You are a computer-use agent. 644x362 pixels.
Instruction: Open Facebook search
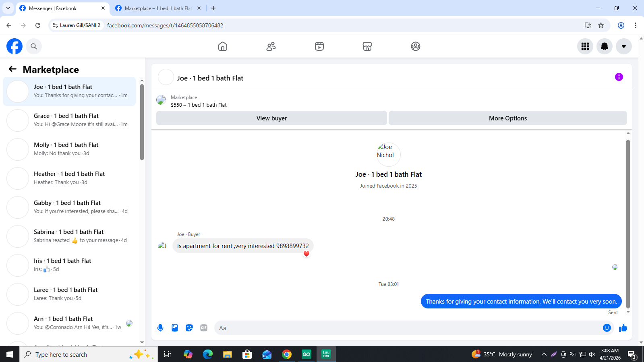(34, 46)
